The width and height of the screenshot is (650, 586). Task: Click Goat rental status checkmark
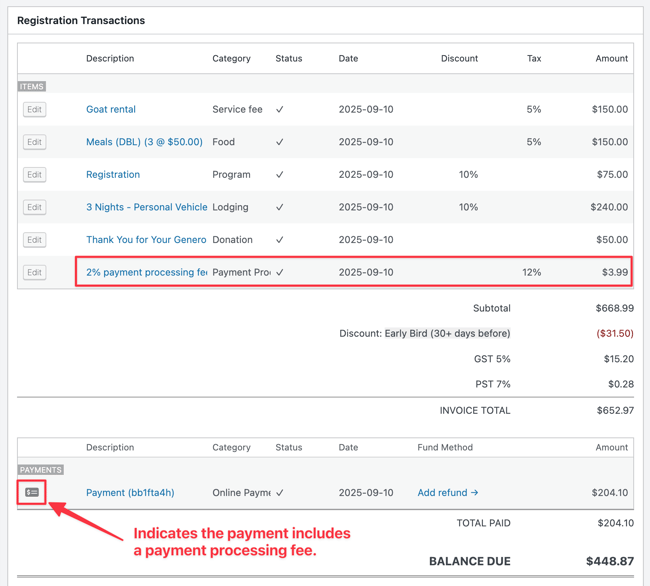[x=280, y=109]
